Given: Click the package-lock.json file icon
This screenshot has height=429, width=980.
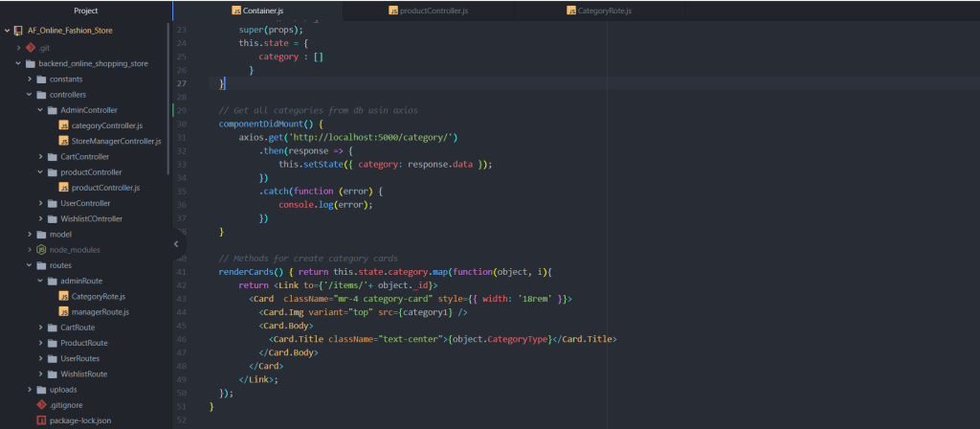Looking at the screenshot, I should coord(41,420).
